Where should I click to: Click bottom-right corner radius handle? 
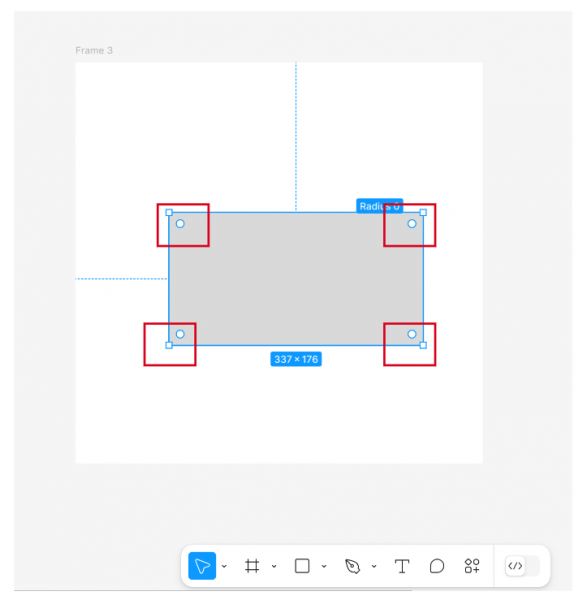(411, 334)
